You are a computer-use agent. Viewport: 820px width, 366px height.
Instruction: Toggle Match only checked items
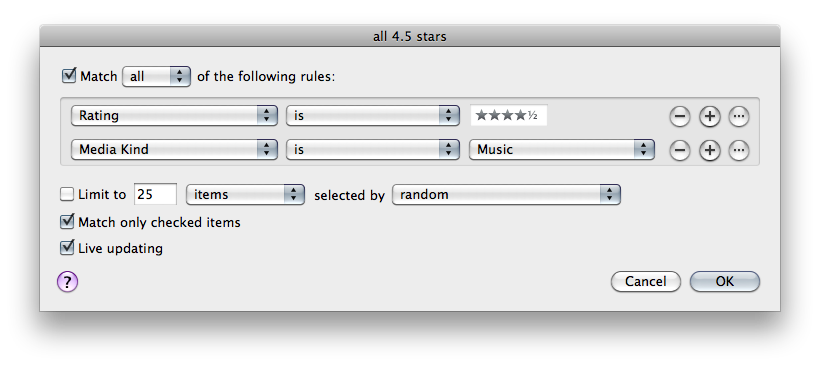pyautogui.click(x=67, y=222)
